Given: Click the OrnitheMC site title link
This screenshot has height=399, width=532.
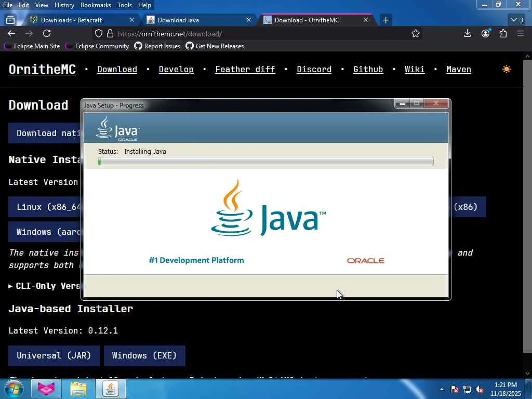Looking at the screenshot, I should pyautogui.click(x=42, y=69).
